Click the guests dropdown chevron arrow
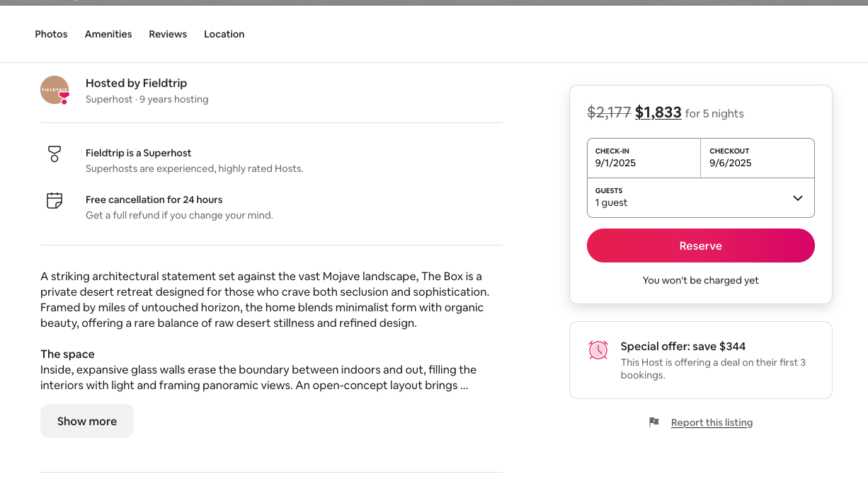Image resolution: width=868 pixels, height=491 pixels. click(797, 198)
